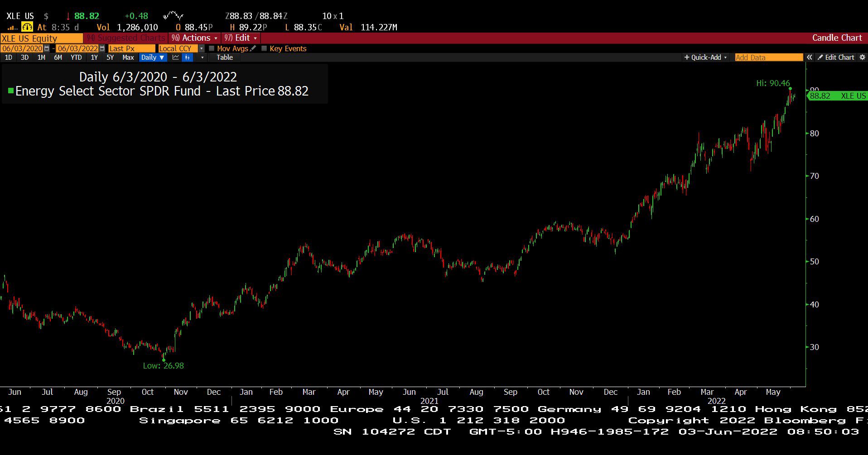The height and width of the screenshot is (455, 868).
Task: Click the last price 88.82 in the header
Action: click(87, 16)
